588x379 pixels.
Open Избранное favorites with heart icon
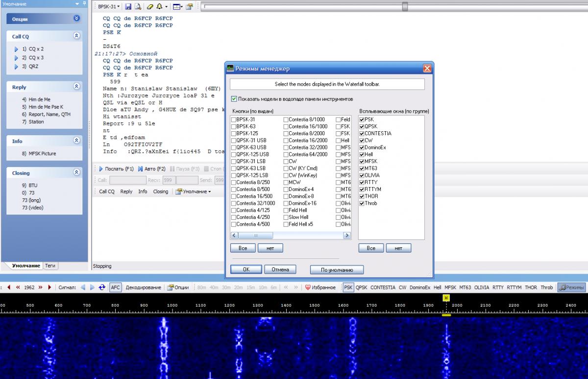click(320, 287)
